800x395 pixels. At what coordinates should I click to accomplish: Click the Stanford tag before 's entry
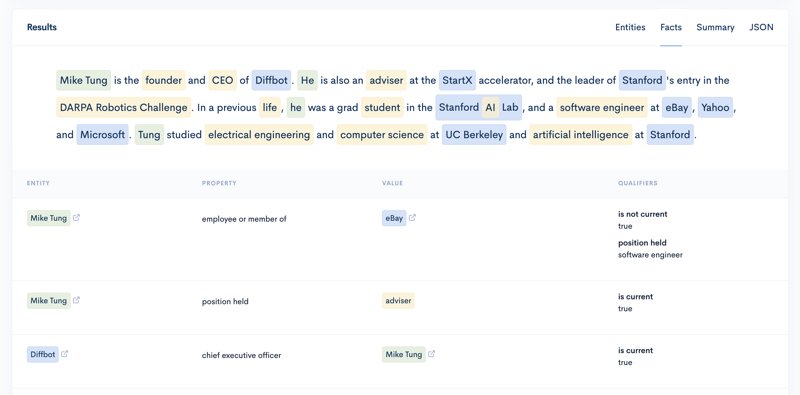642,80
